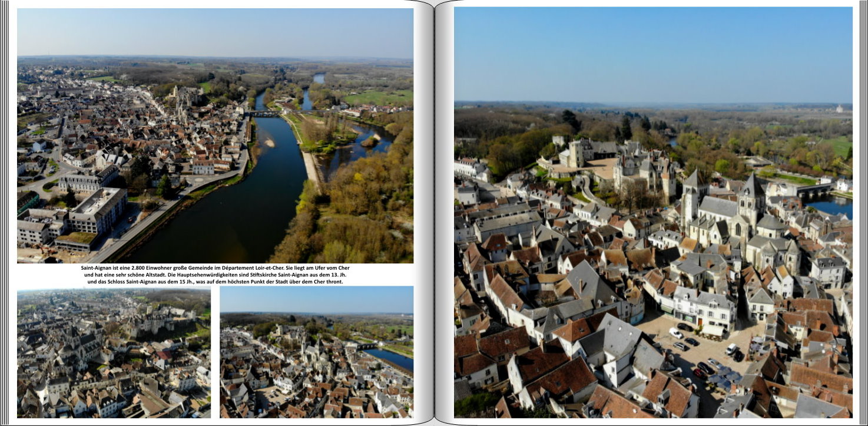Select the bottom-middle photo showing town and river
Image resolution: width=868 pixels, height=426 pixels.
click(x=316, y=352)
